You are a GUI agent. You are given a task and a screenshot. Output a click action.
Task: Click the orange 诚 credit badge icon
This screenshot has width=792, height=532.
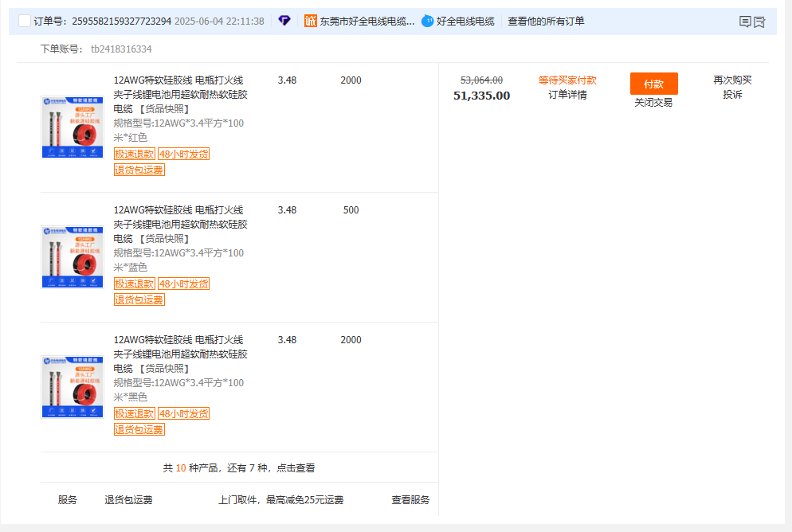[310, 21]
